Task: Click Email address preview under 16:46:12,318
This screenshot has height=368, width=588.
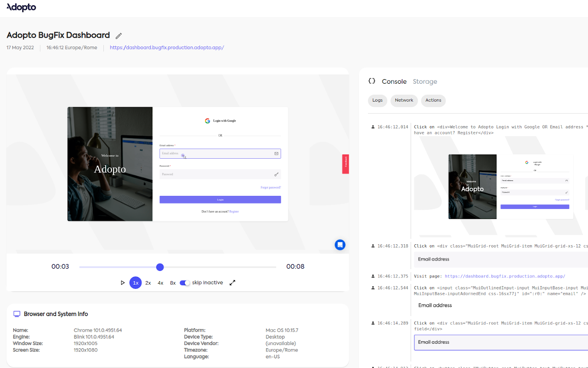Action: (501, 259)
